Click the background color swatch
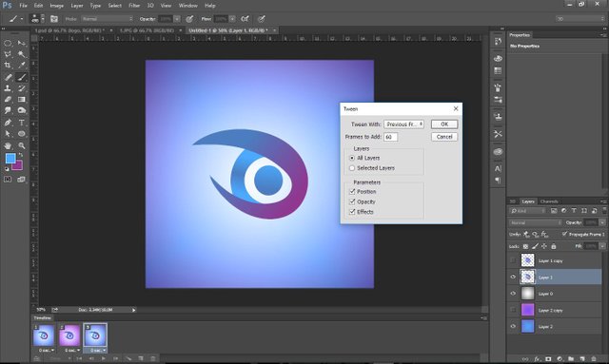 19,166
